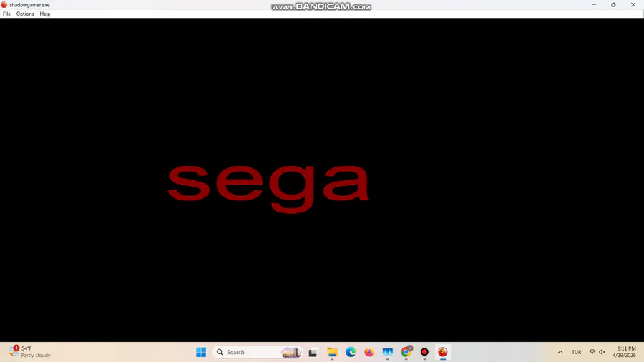Minimize the shadowgamer.exe window

pos(594,5)
